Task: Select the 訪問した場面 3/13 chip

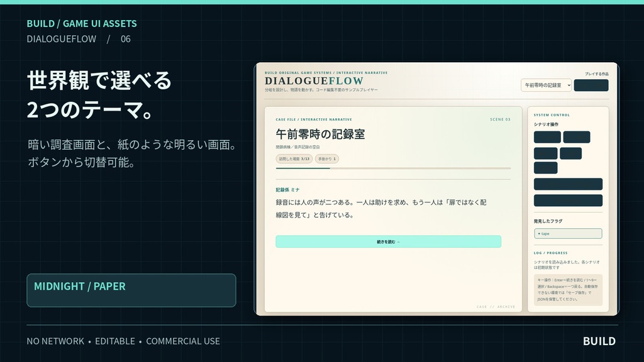Action: [x=294, y=159]
